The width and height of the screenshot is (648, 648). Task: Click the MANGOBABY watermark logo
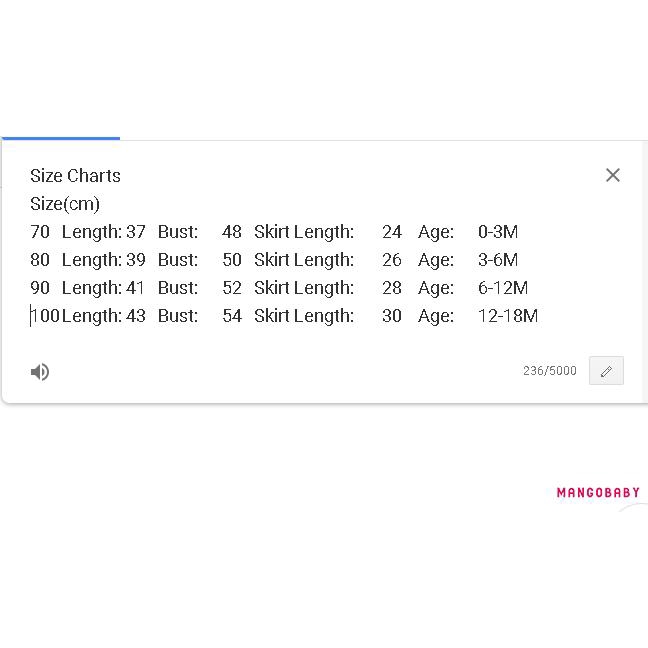click(x=598, y=492)
